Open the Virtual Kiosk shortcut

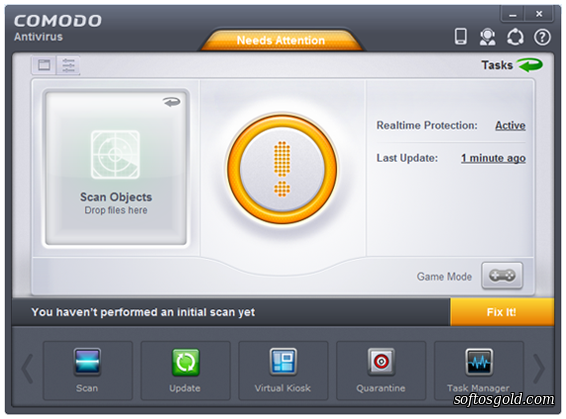pyautogui.click(x=283, y=371)
